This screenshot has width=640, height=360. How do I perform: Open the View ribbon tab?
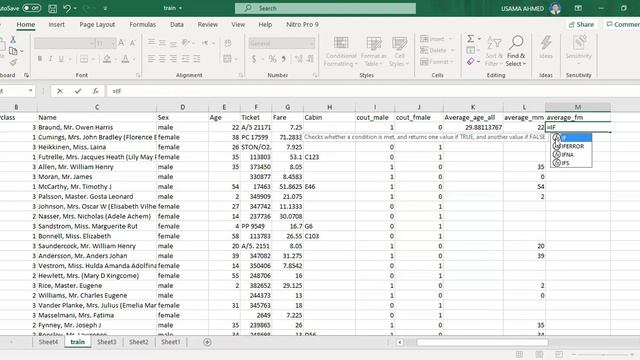(238, 24)
